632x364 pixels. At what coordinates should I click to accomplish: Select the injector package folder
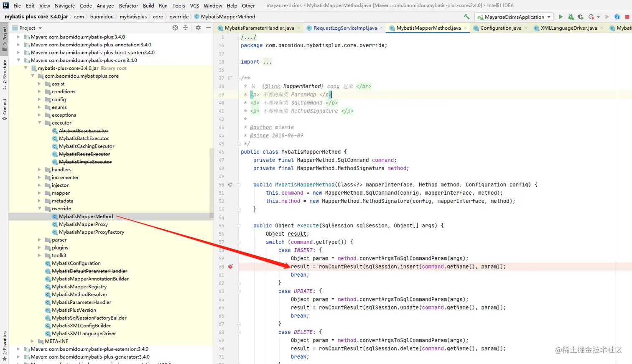point(60,185)
